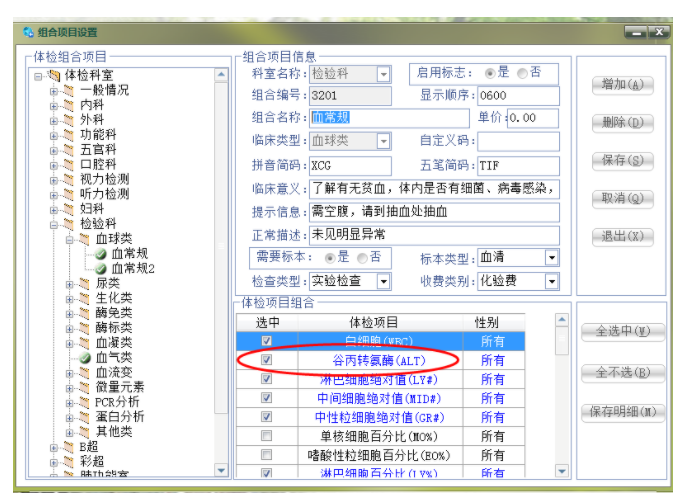Click the folder icon next to 血球类
The width and height of the screenshot is (681, 502).
[84, 238]
